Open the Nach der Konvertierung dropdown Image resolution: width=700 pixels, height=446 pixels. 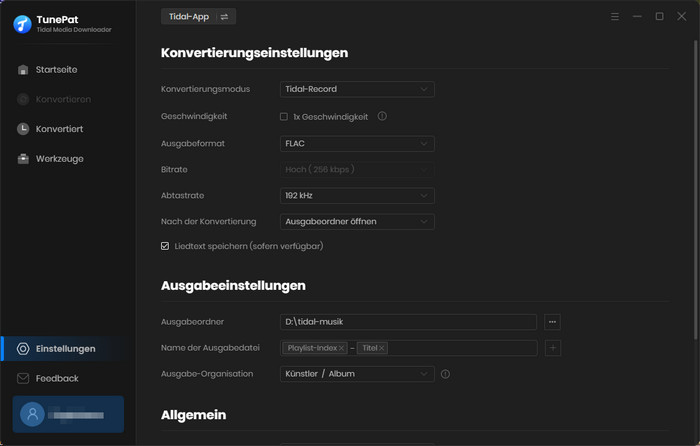click(357, 222)
